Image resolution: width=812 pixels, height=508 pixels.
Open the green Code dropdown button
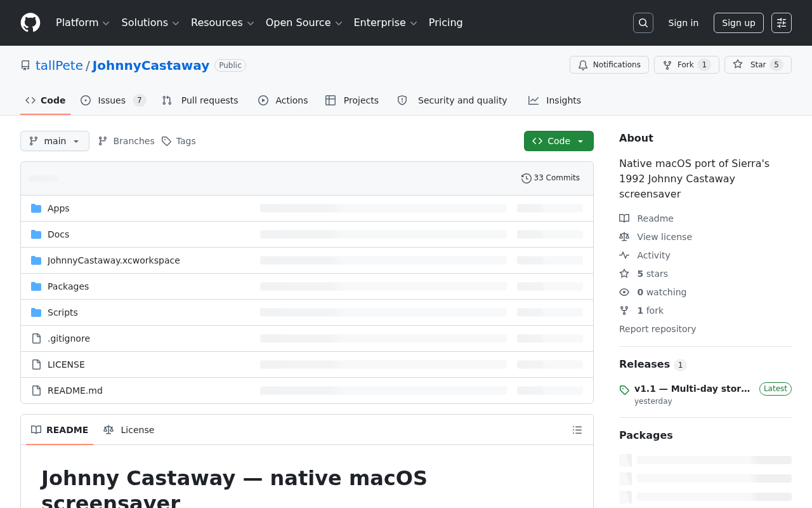[x=559, y=141]
